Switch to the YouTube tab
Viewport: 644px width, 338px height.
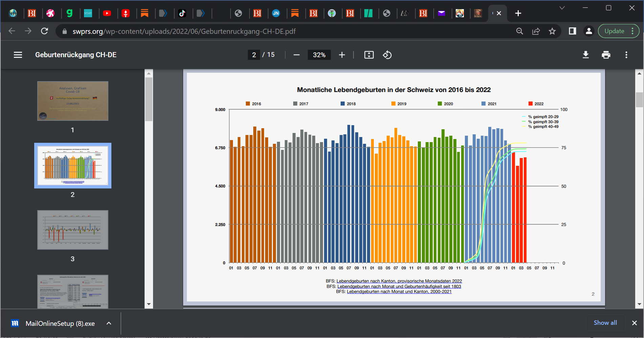107,13
